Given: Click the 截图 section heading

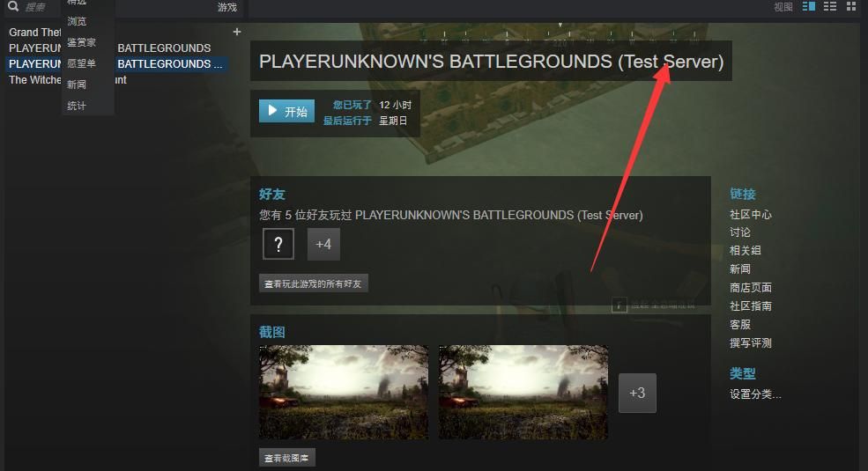Looking at the screenshot, I should (x=272, y=332).
